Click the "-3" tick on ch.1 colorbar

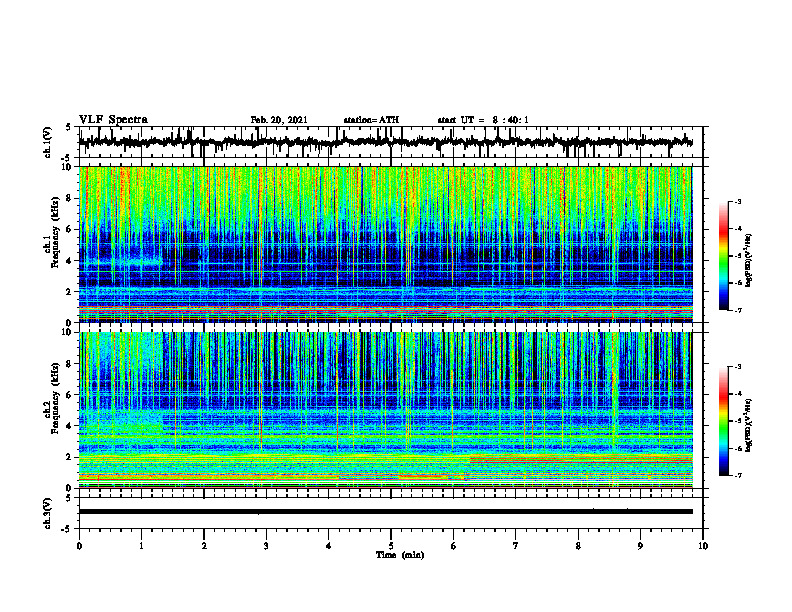pos(737,201)
